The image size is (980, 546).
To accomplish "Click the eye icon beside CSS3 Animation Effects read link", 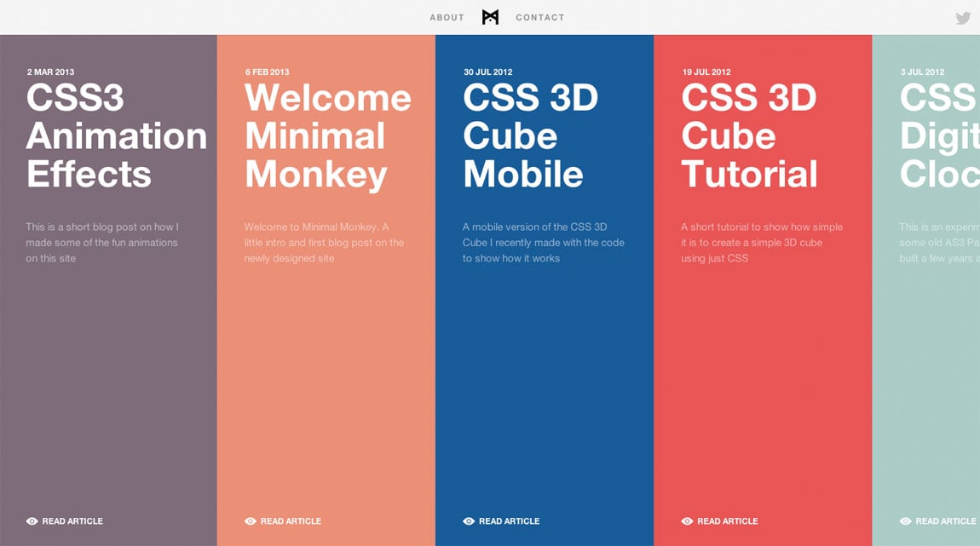I will (x=32, y=520).
